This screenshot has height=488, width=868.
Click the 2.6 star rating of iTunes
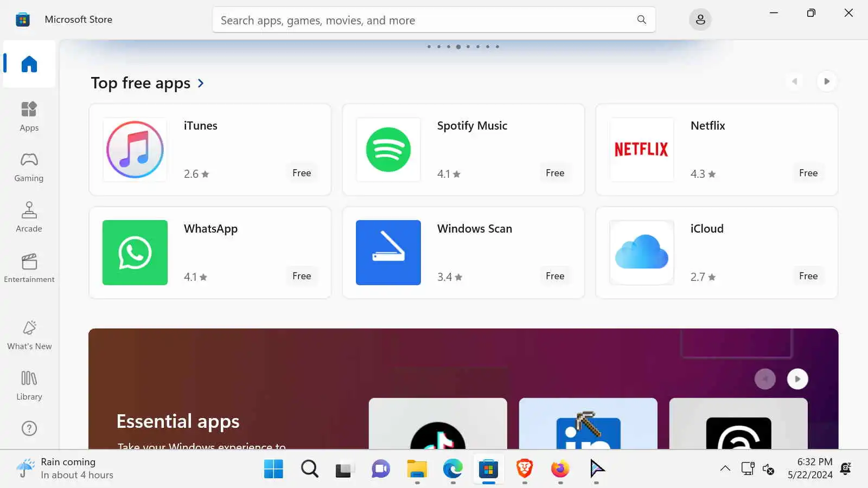point(196,174)
